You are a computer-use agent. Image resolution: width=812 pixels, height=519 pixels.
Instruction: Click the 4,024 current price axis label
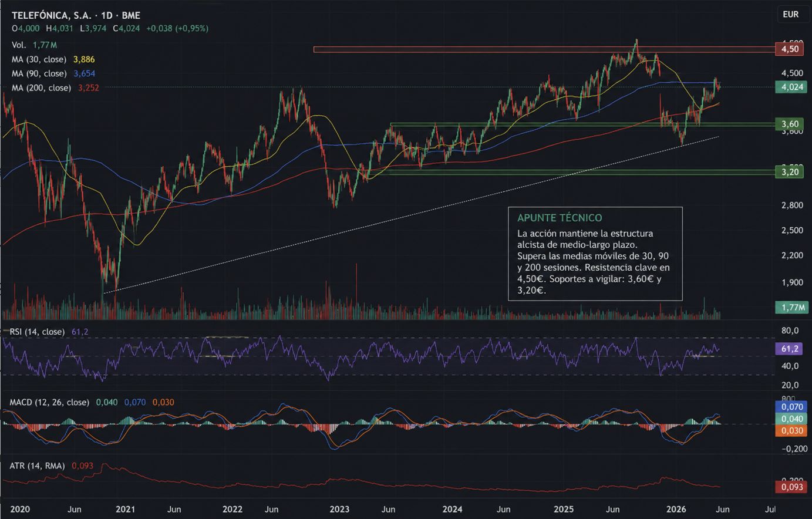(x=791, y=87)
